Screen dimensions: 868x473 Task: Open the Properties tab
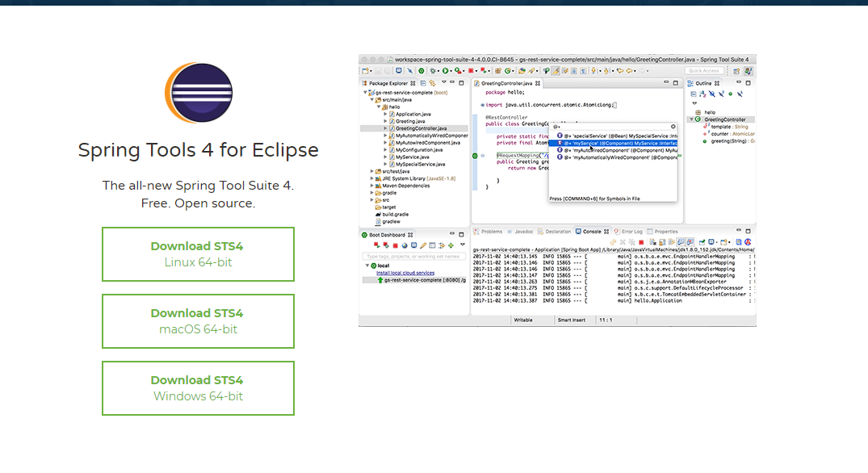click(662, 231)
